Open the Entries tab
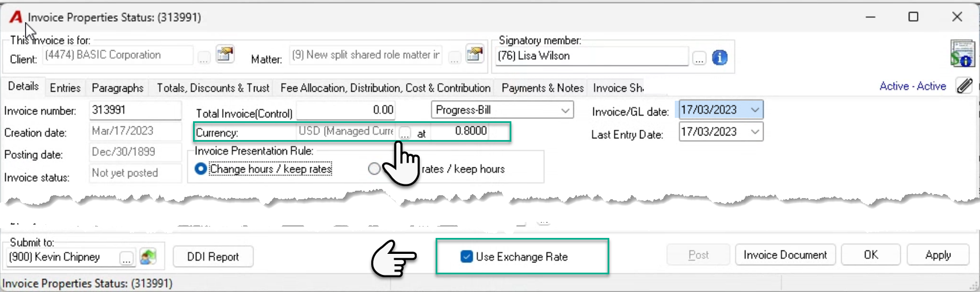980x292 pixels. [65, 88]
